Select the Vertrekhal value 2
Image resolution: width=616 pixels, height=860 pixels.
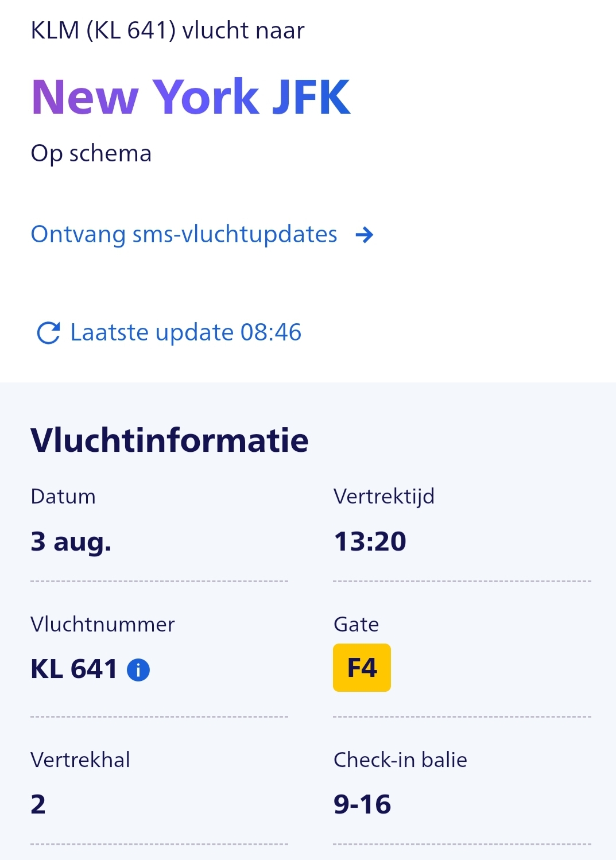38,804
